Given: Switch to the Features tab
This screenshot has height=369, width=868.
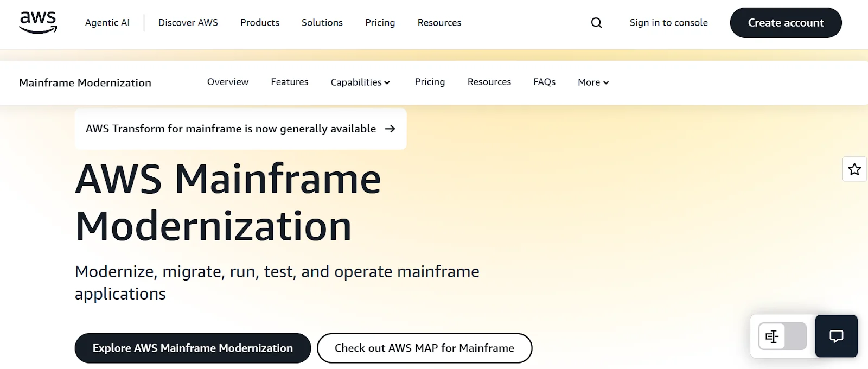Looking at the screenshot, I should pos(290,82).
